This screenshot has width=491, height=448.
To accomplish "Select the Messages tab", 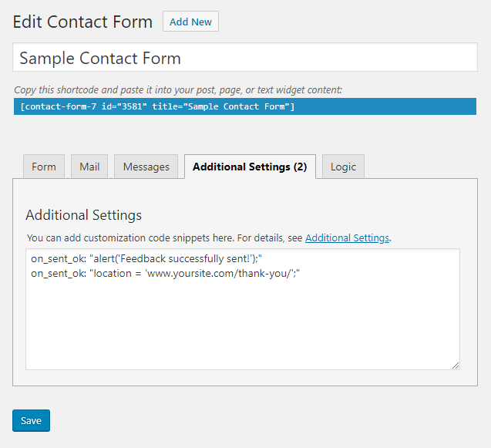I will [x=146, y=167].
